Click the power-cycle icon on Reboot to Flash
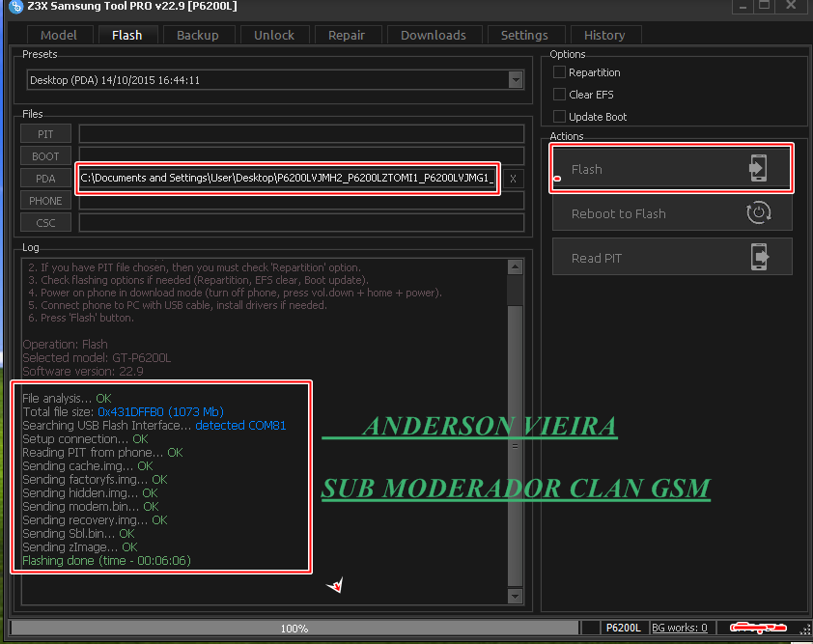Image resolution: width=813 pixels, height=644 pixels. pyautogui.click(x=759, y=212)
